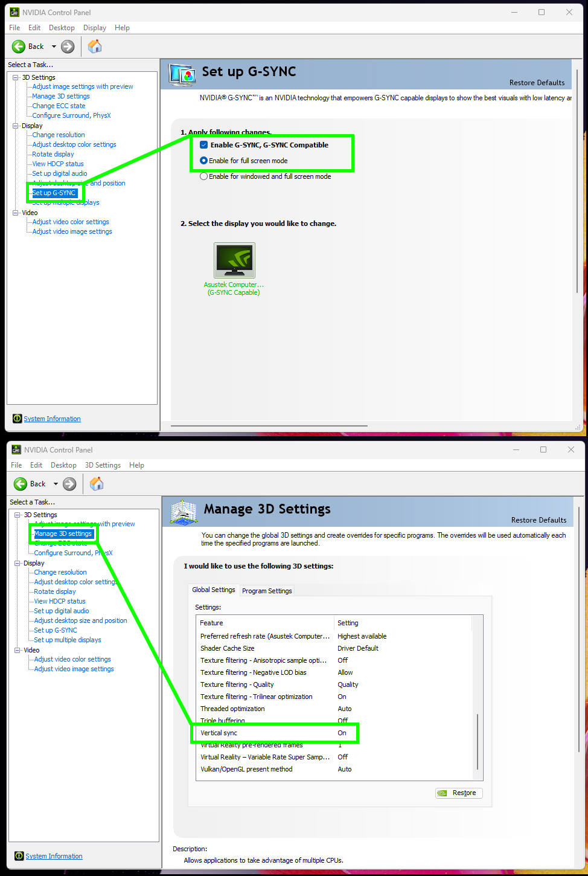Click the System Information info icon

coord(17,418)
